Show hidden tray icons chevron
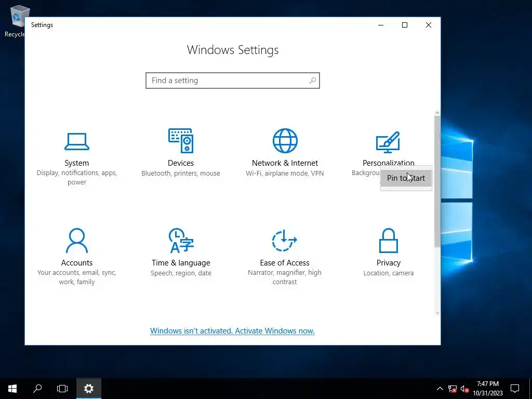The image size is (532, 399). point(440,389)
